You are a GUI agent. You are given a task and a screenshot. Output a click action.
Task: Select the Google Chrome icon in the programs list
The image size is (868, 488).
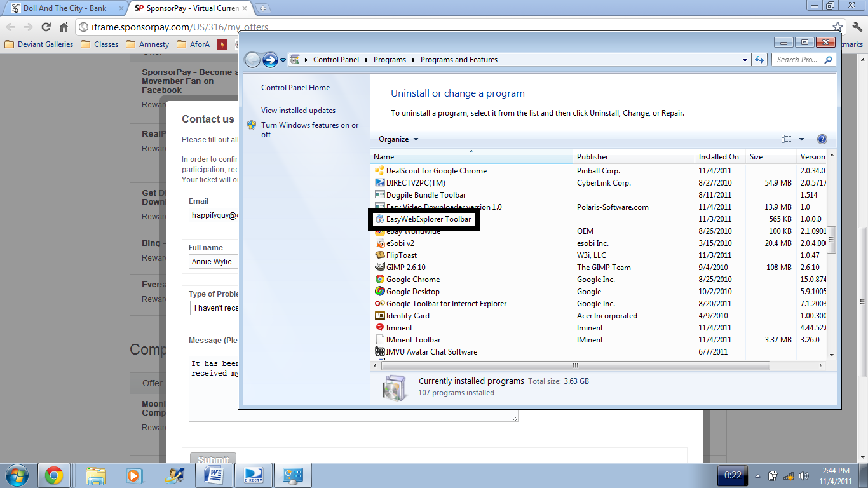(x=380, y=280)
